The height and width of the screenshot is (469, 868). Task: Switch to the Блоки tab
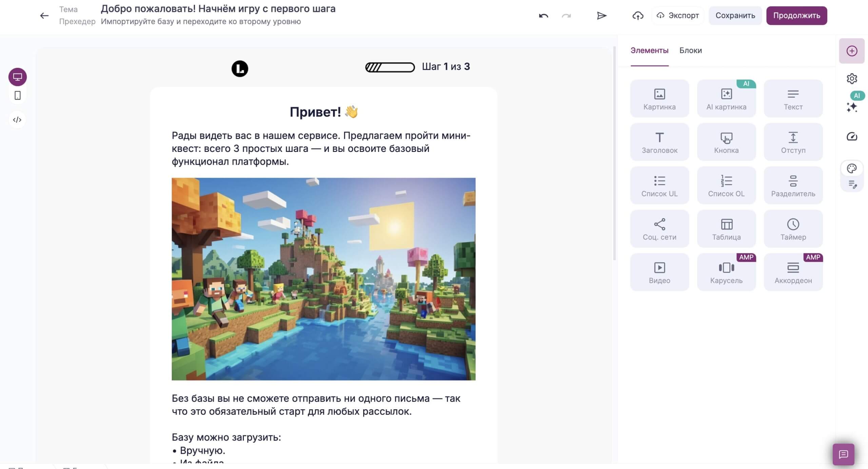pos(690,51)
